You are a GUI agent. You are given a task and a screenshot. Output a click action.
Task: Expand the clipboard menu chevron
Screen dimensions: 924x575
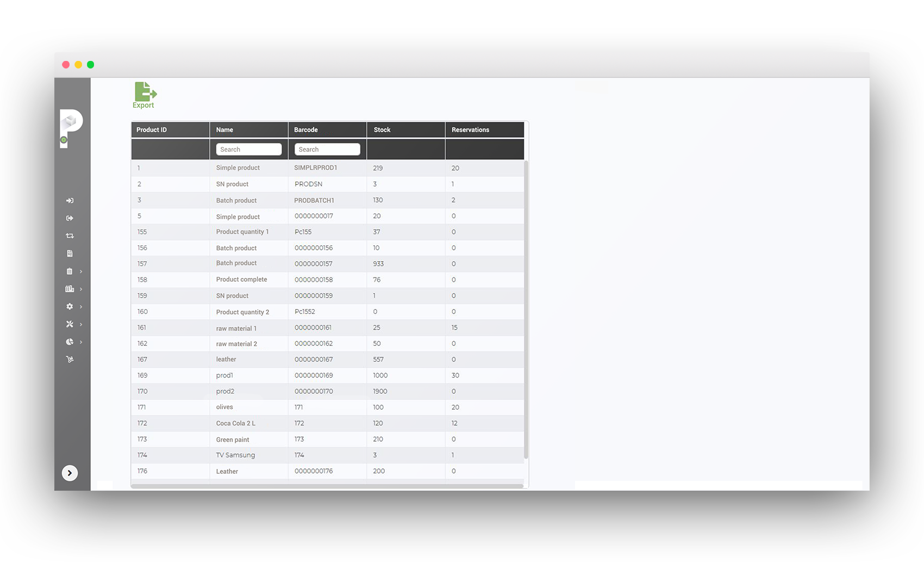[x=81, y=271]
